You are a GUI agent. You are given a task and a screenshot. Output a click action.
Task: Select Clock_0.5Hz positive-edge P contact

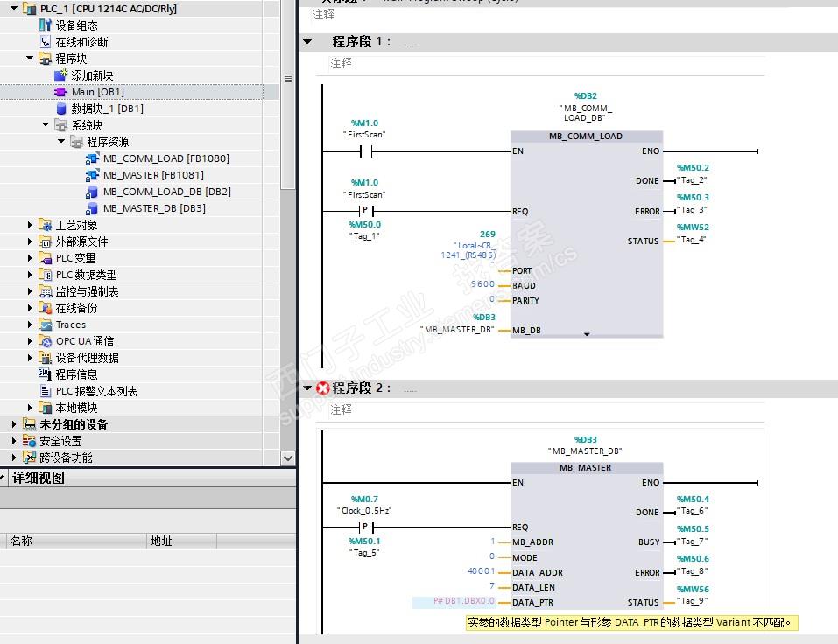(x=366, y=528)
